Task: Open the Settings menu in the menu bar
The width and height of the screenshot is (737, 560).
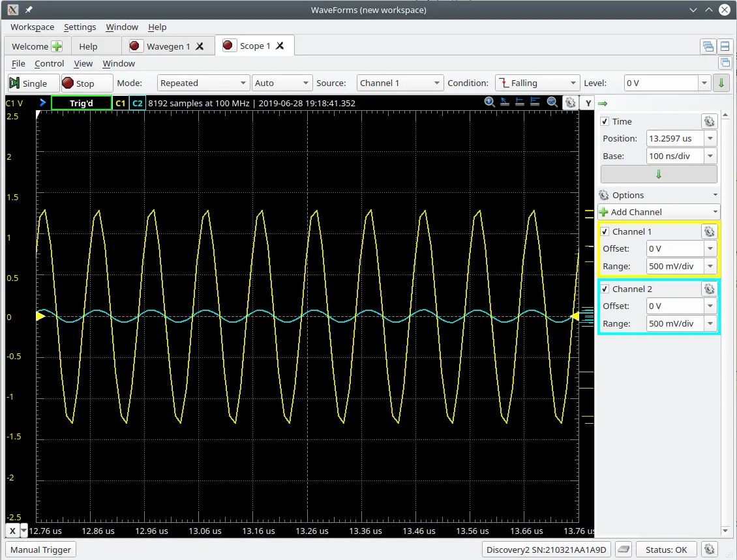Action: (x=80, y=27)
